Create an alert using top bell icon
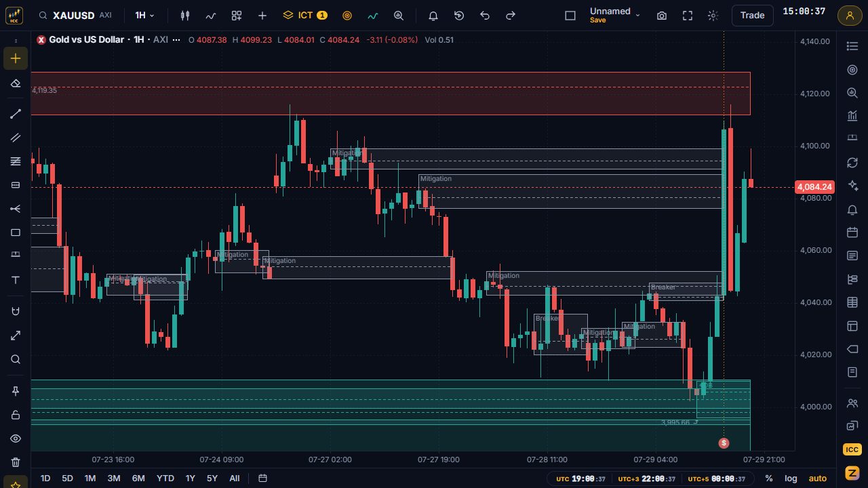The image size is (868, 488). (433, 15)
